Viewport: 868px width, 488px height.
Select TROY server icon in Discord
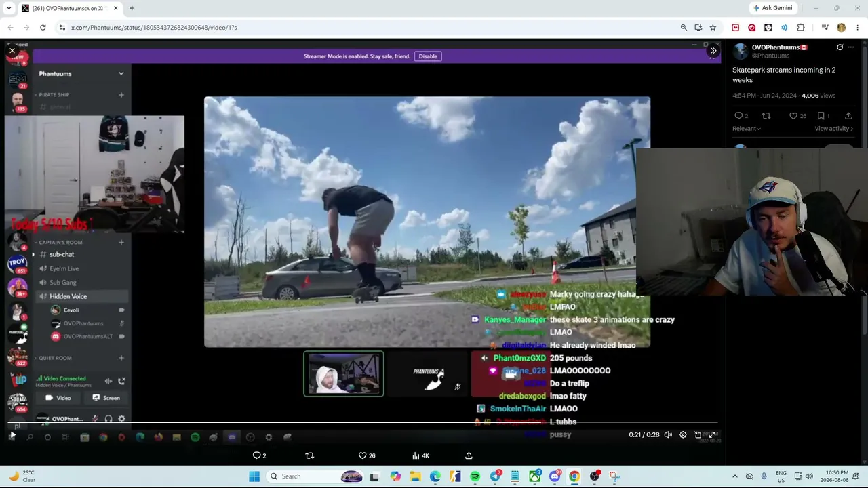[x=17, y=262]
